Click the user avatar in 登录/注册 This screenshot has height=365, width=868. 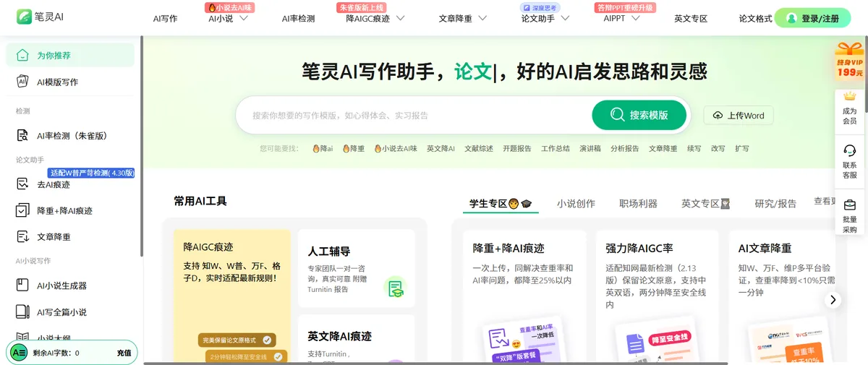point(791,19)
